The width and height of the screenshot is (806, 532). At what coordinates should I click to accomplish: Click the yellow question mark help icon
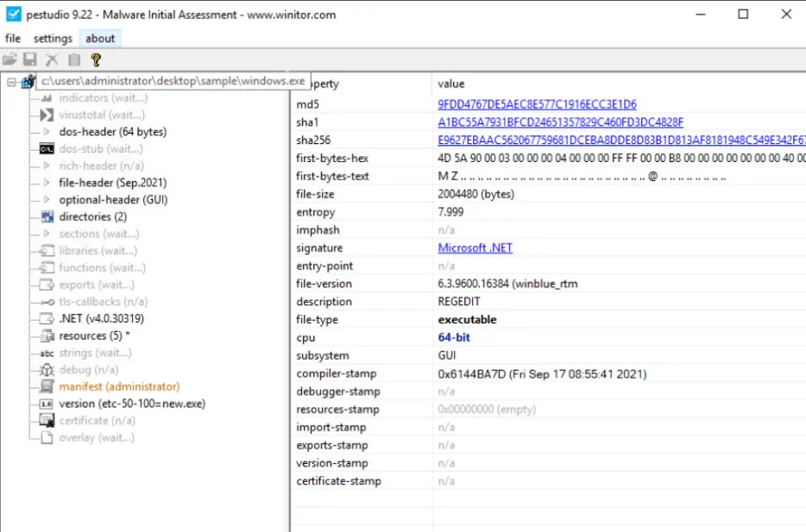click(x=96, y=59)
